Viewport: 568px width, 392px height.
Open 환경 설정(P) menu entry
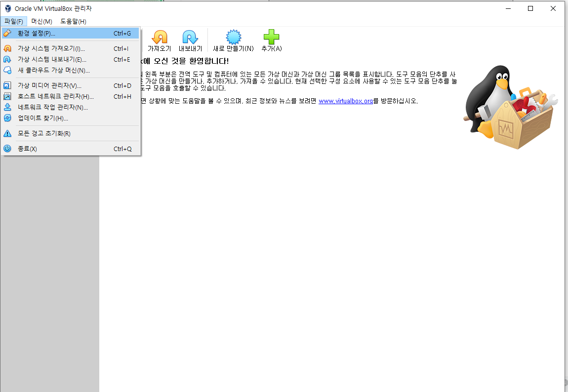(70, 33)
